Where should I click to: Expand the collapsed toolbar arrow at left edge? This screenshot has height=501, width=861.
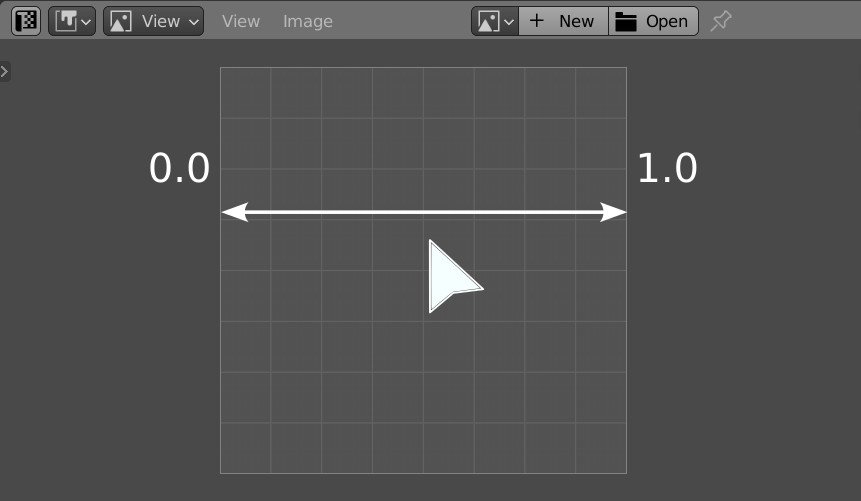click(5, 71)
